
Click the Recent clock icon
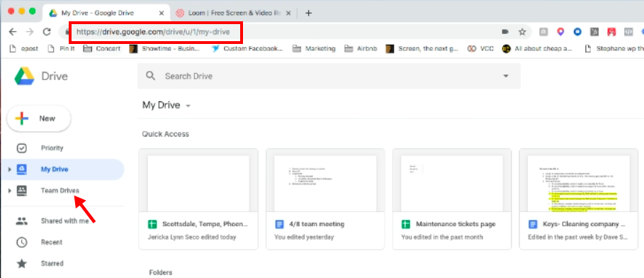pyautogui.click(x=21, y=243)
